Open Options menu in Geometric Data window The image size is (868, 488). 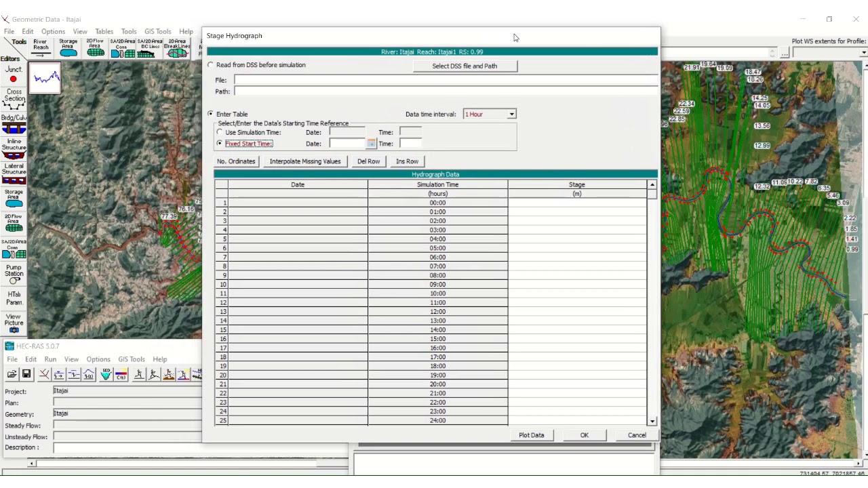point(53,31)
